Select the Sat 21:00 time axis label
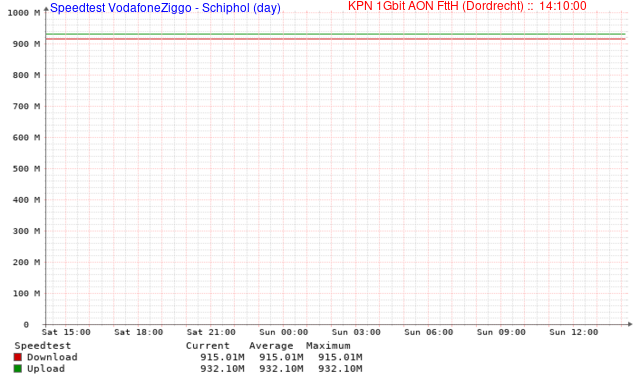The height and width of the screenshot is (380, 640). click(211, 332)
